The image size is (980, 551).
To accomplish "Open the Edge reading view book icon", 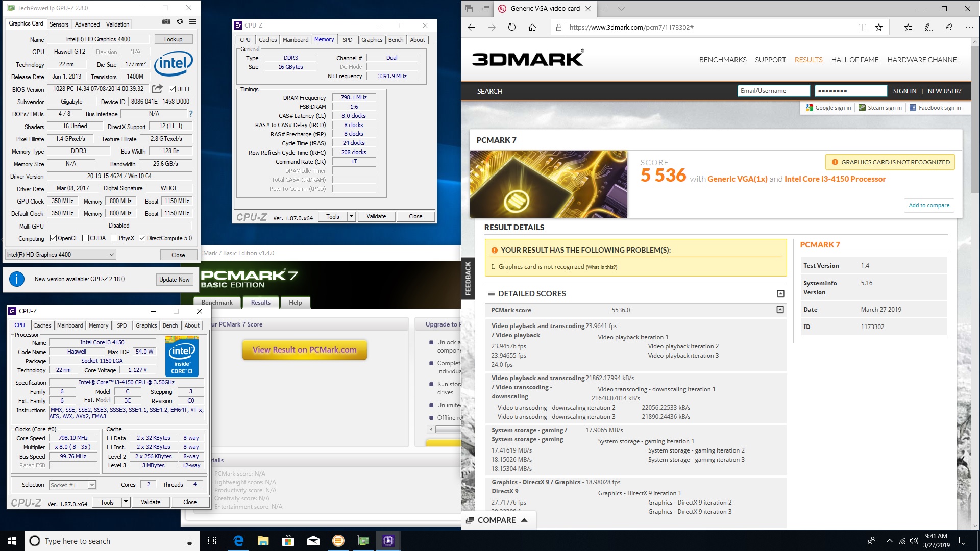I will (862, 28).
